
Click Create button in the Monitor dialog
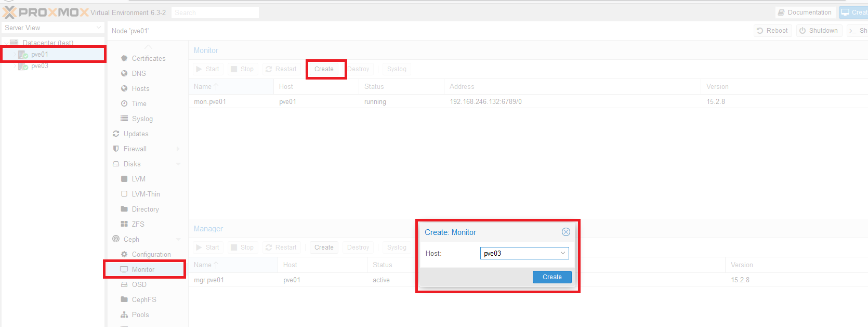[552, 277]
